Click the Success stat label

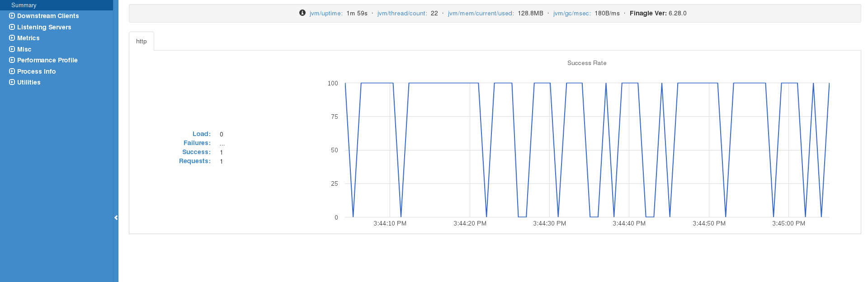(x=197, y=152)
